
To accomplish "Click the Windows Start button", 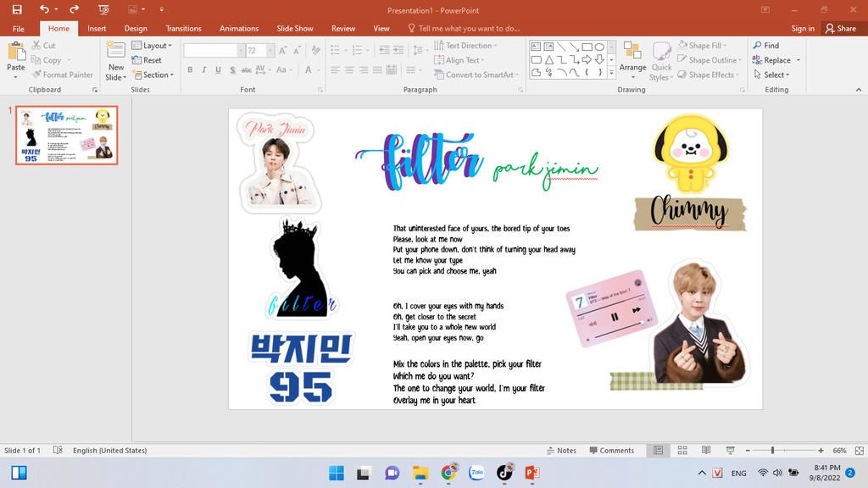I will click(336, 473).
